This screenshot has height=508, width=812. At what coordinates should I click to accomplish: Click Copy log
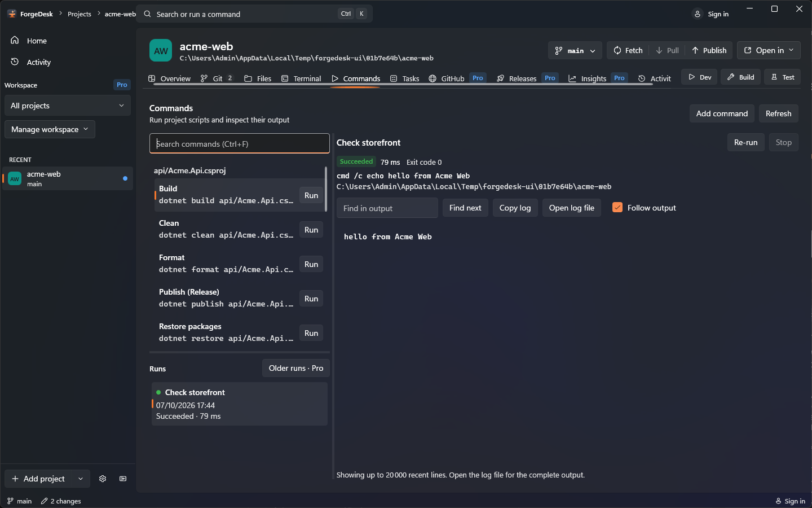point(515,208)
